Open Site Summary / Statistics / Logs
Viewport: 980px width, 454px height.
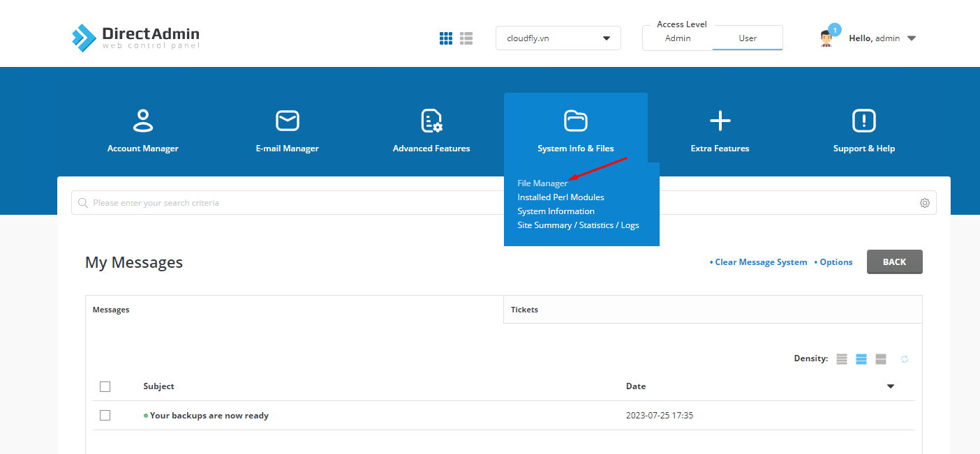pyautogui.click(x=578, y=225)
